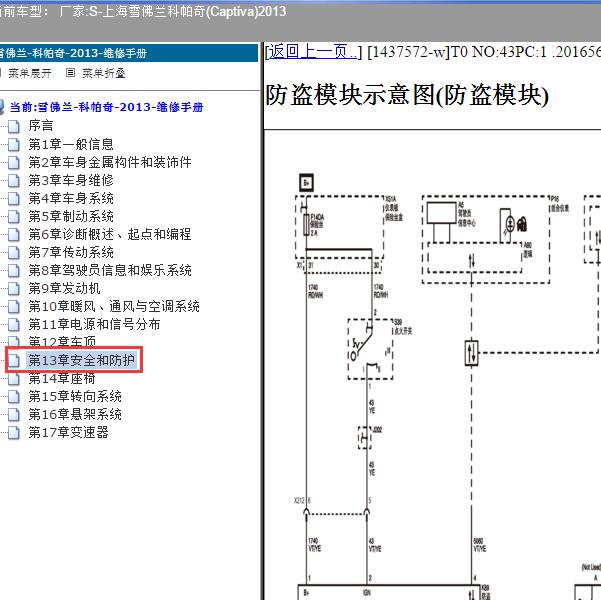Click the page icon beside 第10章暖风

(x=14, y=307)
